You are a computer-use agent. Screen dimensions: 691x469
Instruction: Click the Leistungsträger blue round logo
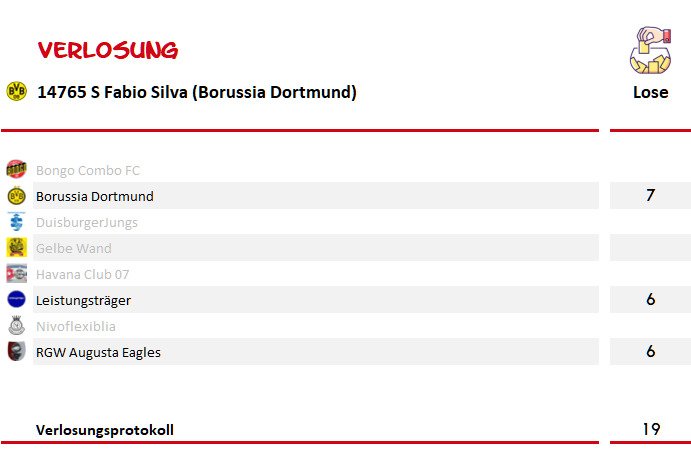tap(16, 299)
